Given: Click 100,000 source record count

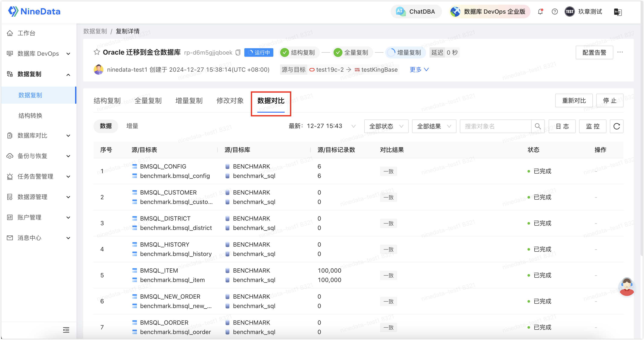Looking at the screenshot, I should coord(329,270).
